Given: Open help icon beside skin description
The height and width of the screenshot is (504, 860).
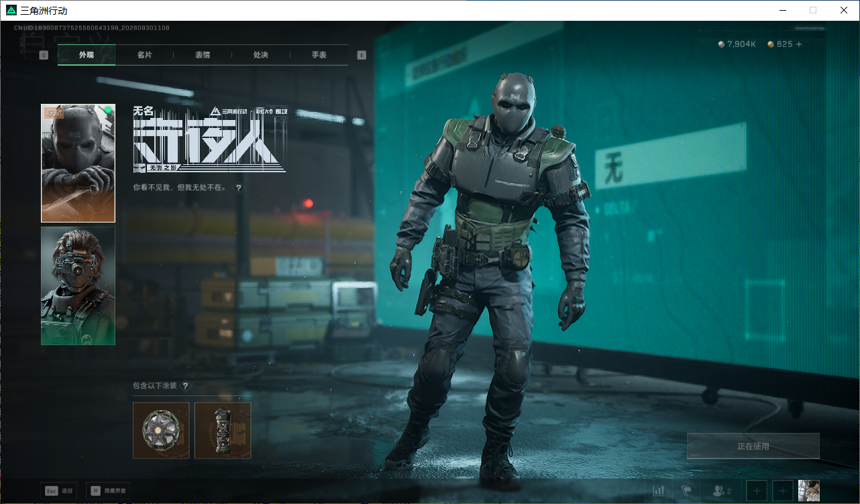Looking at the screenshot, I should pyautogui.click(x=238, y=188).
